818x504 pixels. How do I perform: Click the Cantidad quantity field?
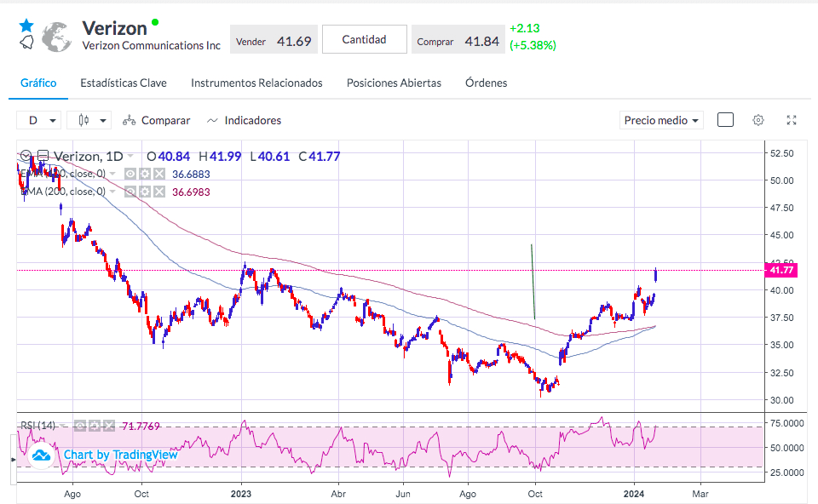point(364,39)
